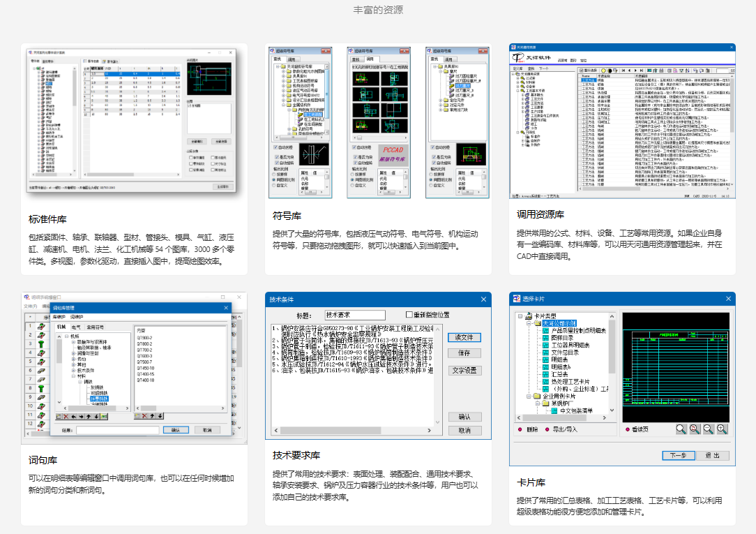756x534 pixels.
Task: Click down arrow icon under 词句库 tree
Action: coord(96,416)
